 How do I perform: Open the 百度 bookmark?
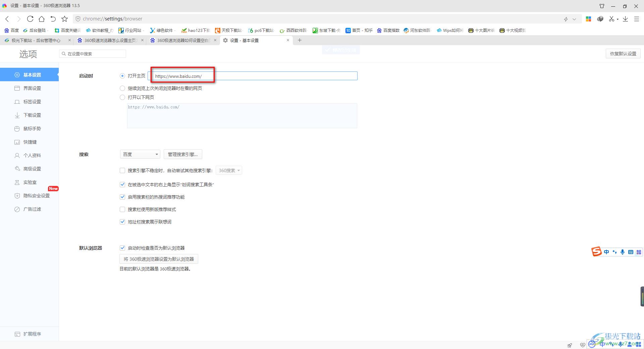coord(11,30)
